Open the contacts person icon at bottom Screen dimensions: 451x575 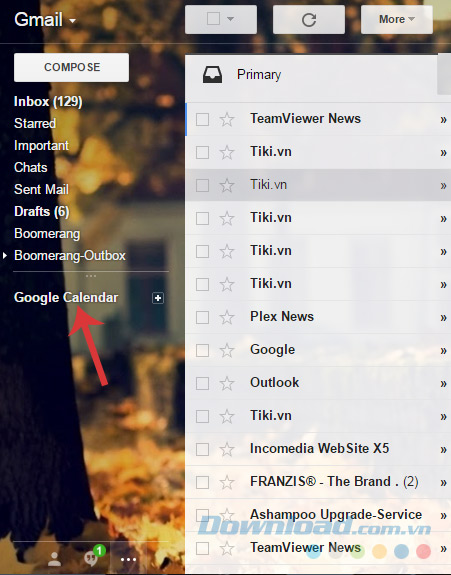[55, 559]
